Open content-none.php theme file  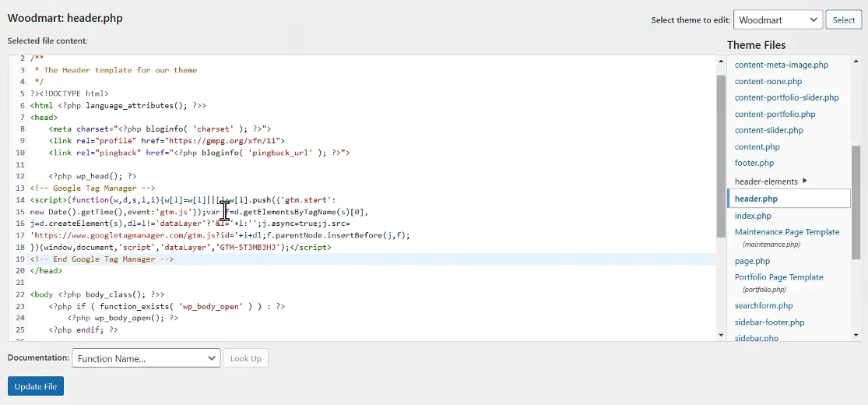[768, 82]
